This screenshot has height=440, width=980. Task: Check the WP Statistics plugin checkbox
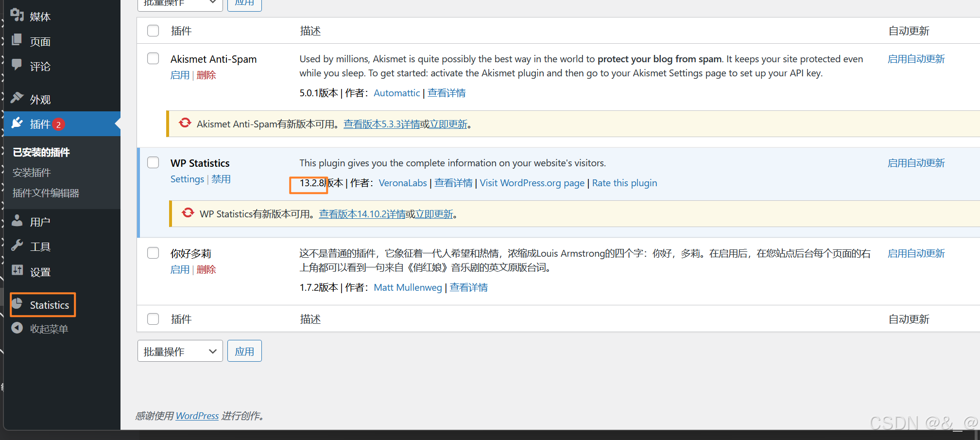pyautogui.click(x=153, y=162)
